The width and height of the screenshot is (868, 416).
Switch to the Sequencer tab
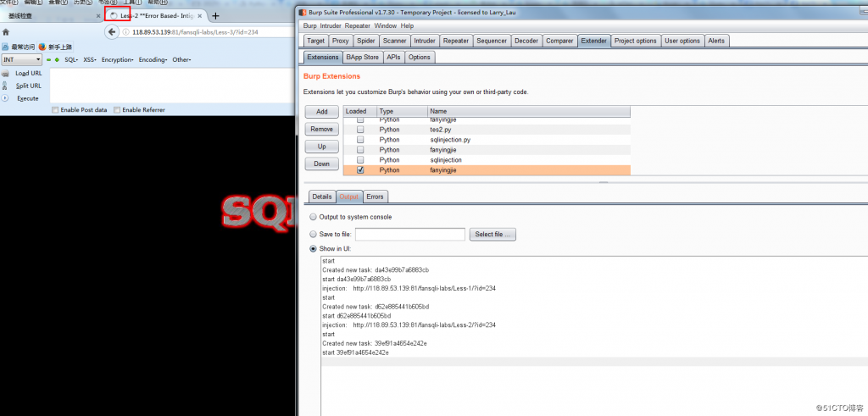pos(492,41)
